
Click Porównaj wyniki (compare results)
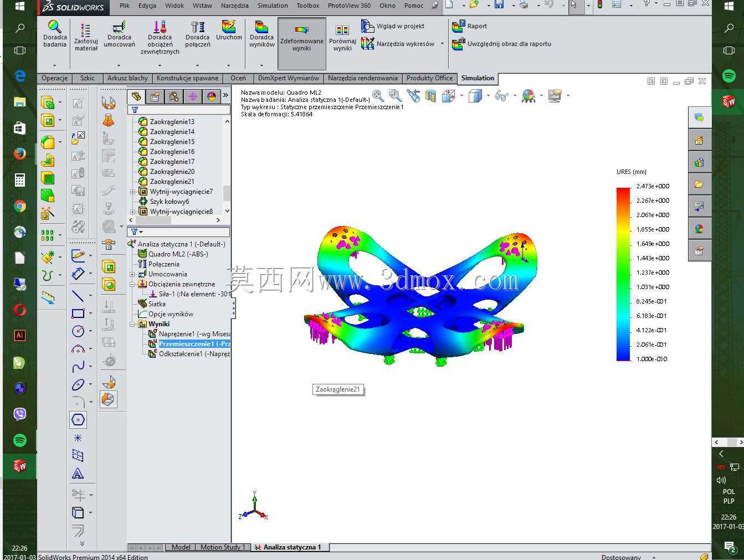point(342,38)
